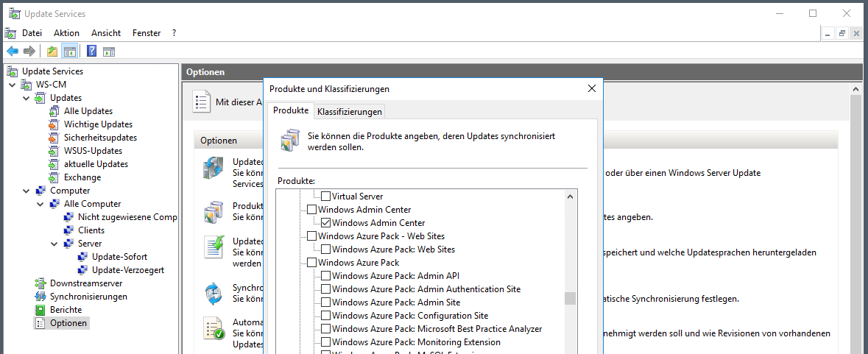This screenshot has height=354, width=868.
Task: Click the Updates node icon
Action: point(40,98)
